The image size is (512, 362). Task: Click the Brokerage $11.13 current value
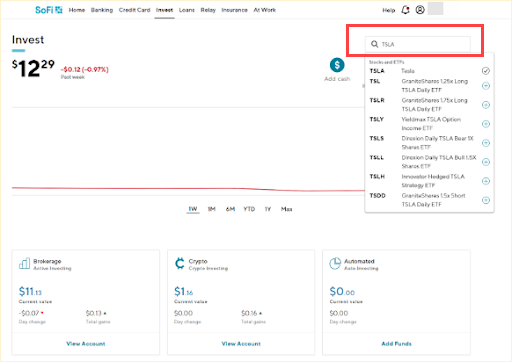click(30, 291)
